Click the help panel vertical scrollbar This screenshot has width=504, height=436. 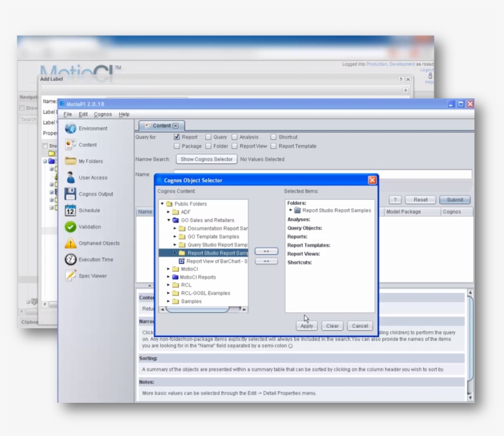470,345
